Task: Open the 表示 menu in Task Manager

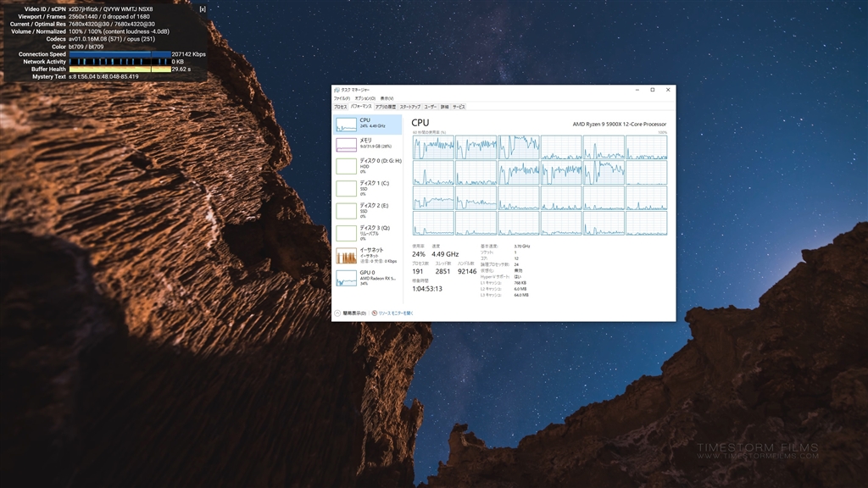Action: tap(387, 98)
